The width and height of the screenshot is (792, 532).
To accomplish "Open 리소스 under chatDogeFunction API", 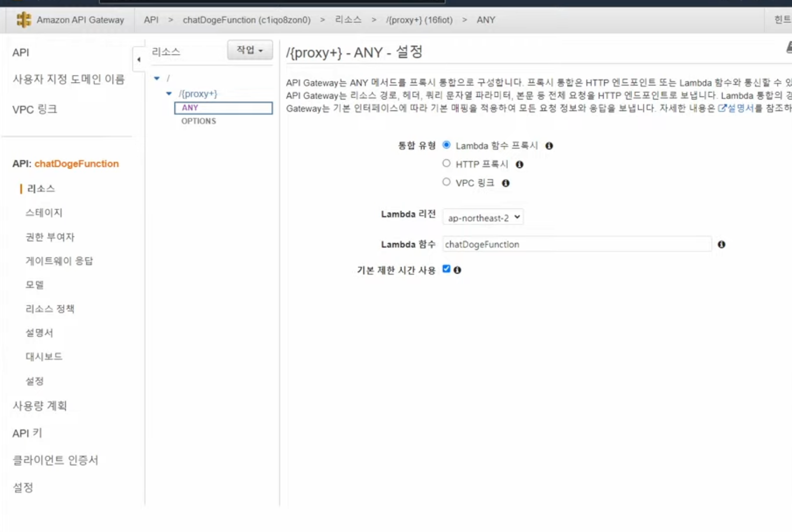I will [x=41, y=189].
